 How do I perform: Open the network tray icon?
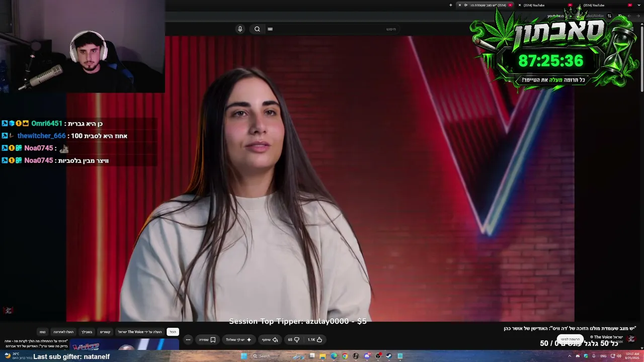(612, 356)
